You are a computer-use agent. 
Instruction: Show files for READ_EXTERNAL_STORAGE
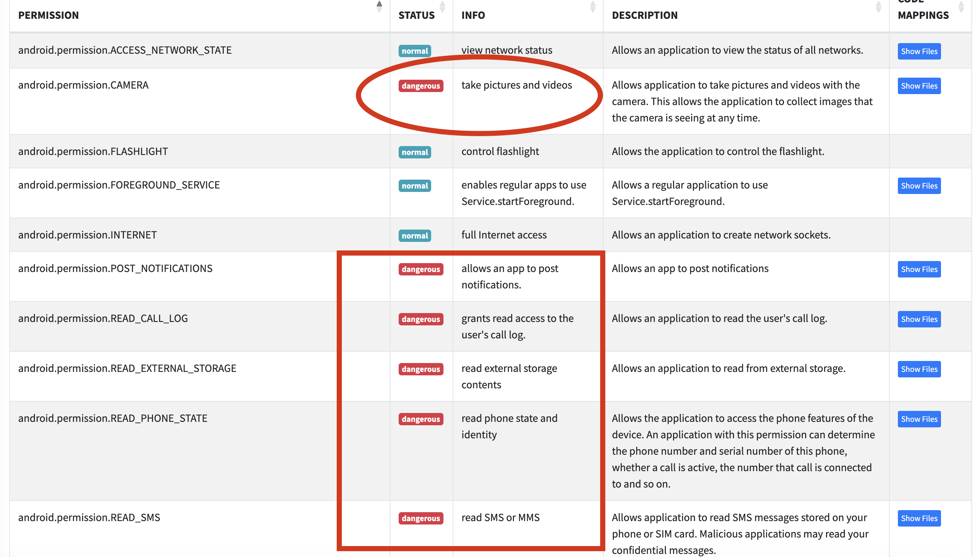pyautogui.click(x=919, y=369)
